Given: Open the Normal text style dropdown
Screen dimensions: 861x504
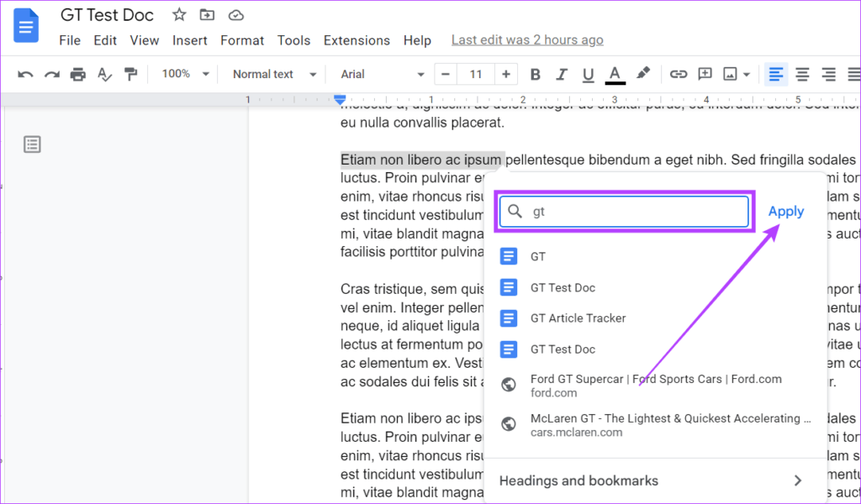Looking at the screenshot, I should (275, 75).
